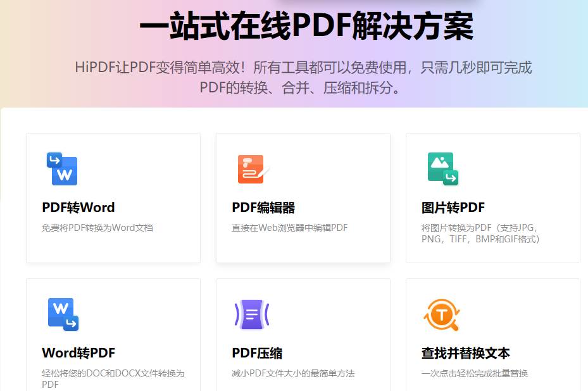The width and height of the screenshot is (588, 391).
Task: Click the PDF编辑器 orange pencil icon
Action: click(x=251, y=168)
